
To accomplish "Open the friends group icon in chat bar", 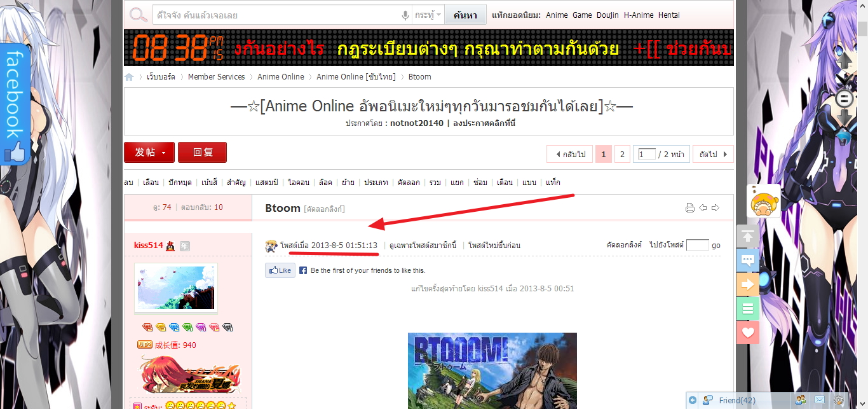I will 801,400.
